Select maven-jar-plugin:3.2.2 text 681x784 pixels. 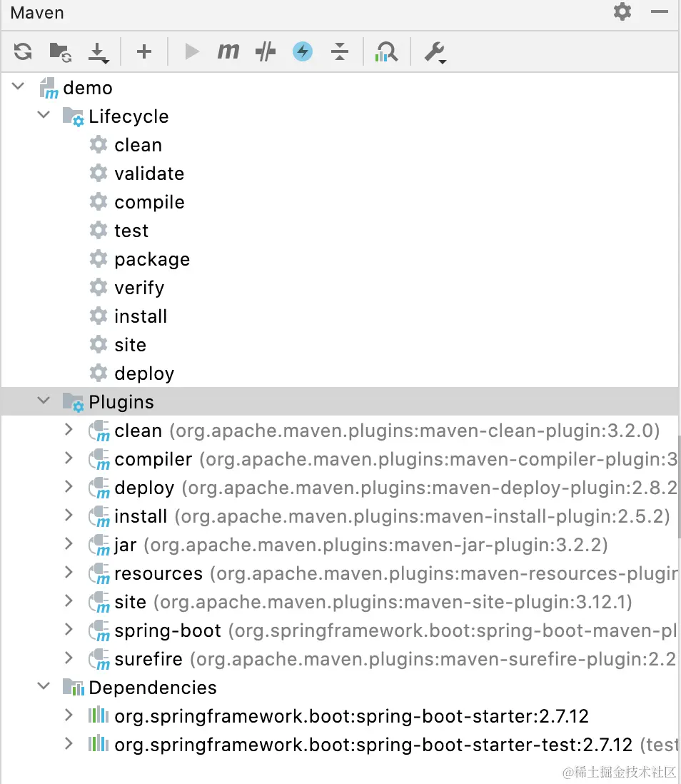coord(375,545)
